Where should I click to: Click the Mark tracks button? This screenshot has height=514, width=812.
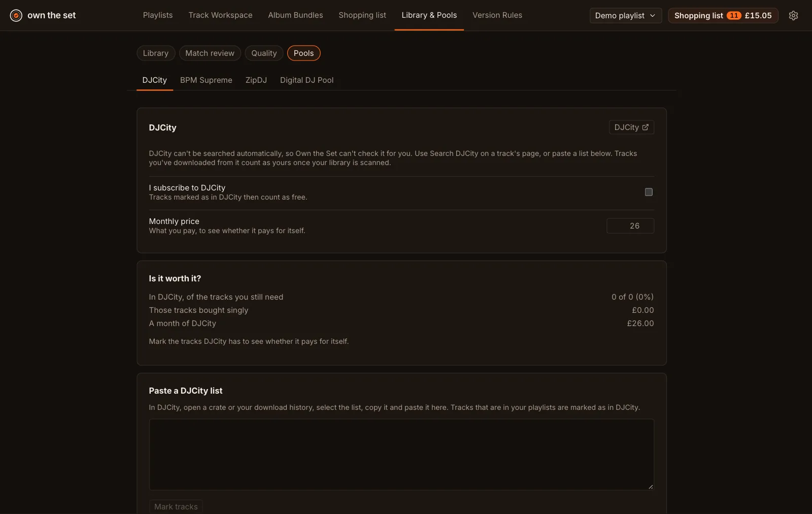pos(176,507)
